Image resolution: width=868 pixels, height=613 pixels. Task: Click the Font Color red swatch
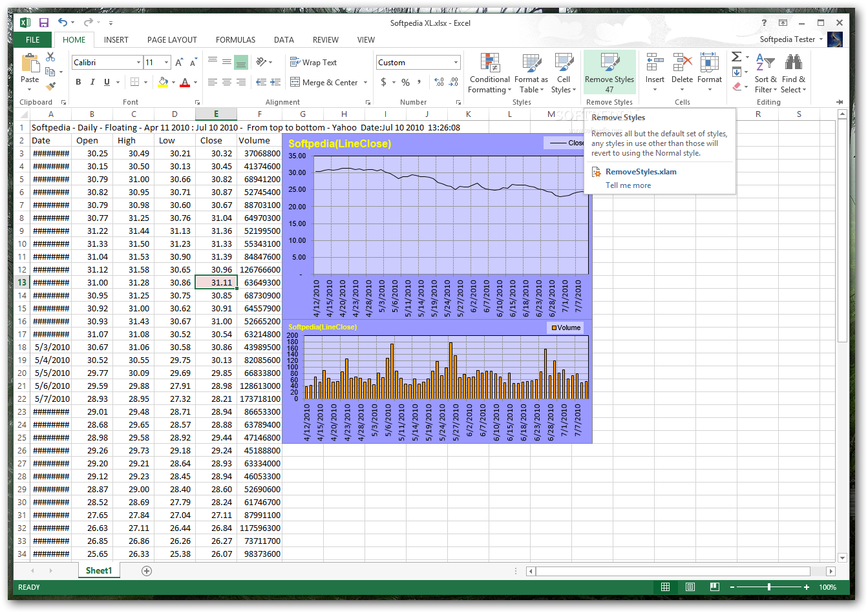[x=185, y=82]
